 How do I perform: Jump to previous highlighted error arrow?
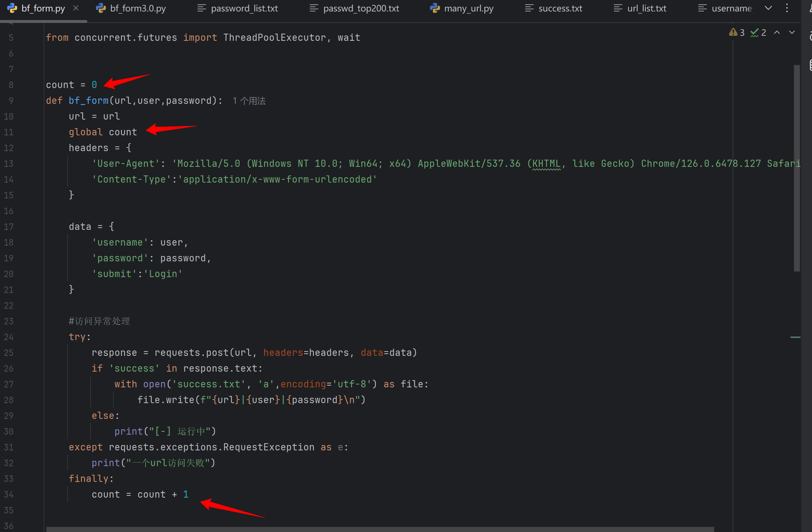tap(777, 33)
